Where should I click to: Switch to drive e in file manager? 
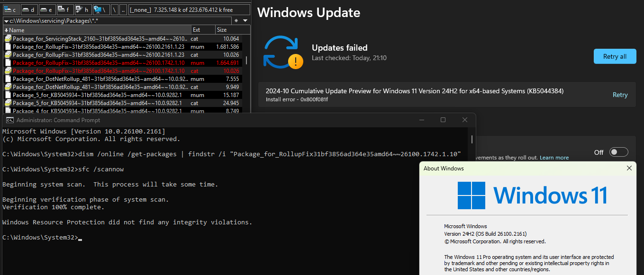pos(47,9)
